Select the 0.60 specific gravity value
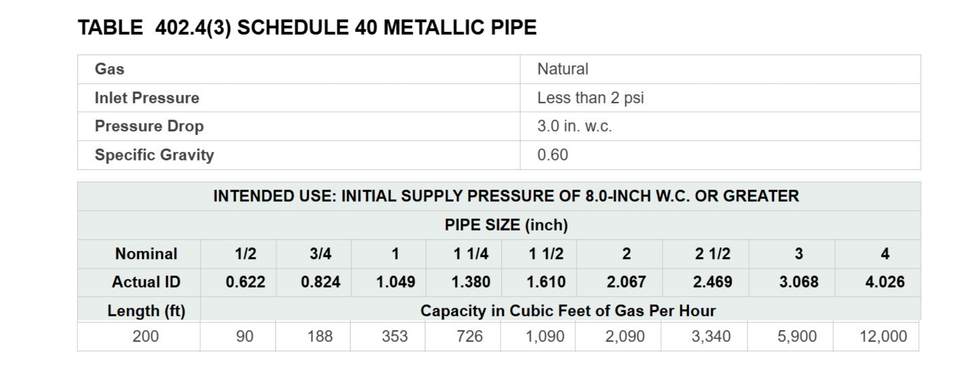The width and height of the screenshot is (980, 385). pyautogui.click(x=552, y=155)
